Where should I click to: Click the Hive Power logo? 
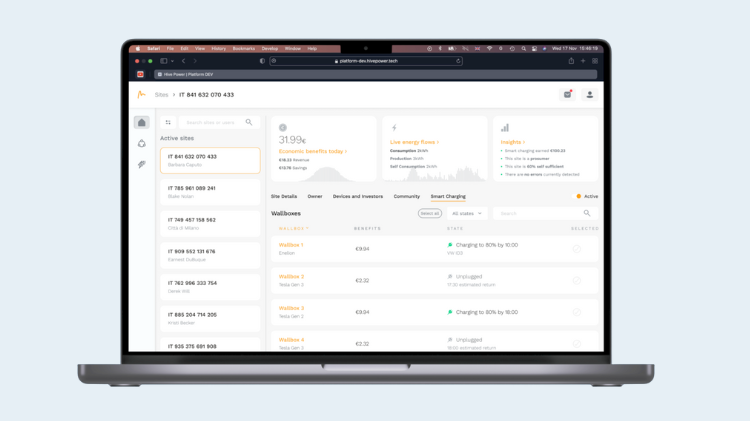click(141, 94)
